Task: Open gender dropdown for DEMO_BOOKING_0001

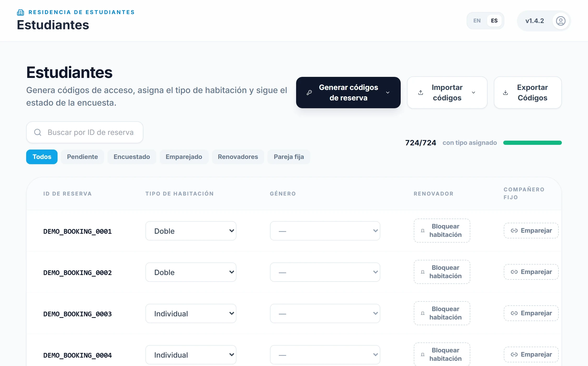Action: (325, 231)
